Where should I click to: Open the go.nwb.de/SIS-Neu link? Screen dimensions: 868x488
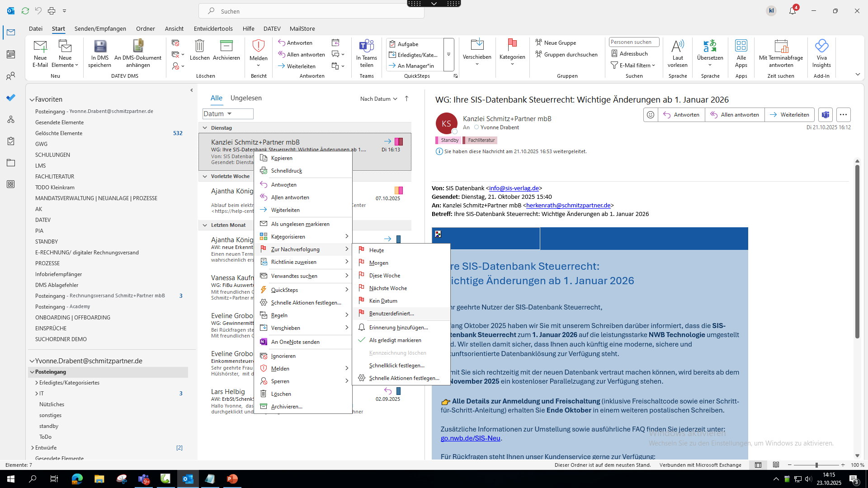(471, 438)
